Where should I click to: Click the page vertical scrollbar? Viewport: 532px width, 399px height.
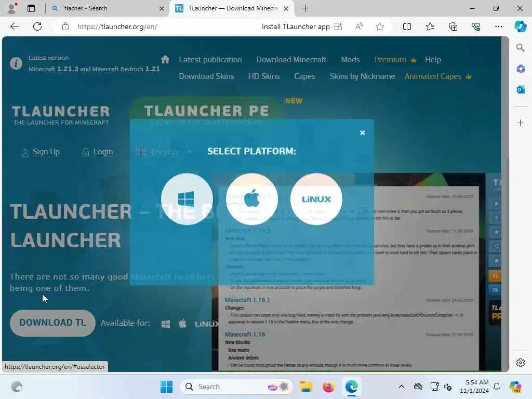[506, 204]
